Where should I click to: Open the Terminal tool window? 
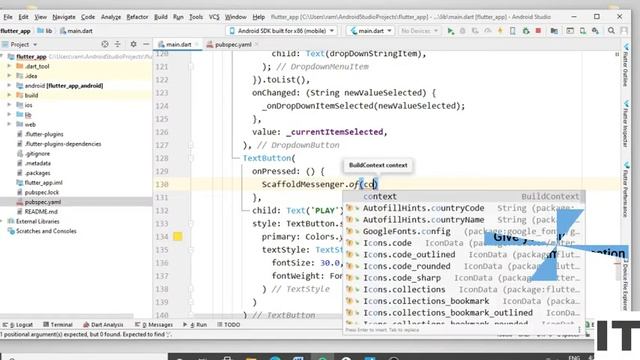pyautogui.click(x=58, y=325)
